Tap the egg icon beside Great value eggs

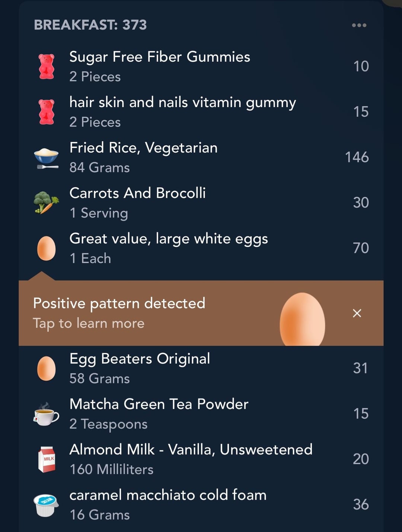tap(47, 248)
